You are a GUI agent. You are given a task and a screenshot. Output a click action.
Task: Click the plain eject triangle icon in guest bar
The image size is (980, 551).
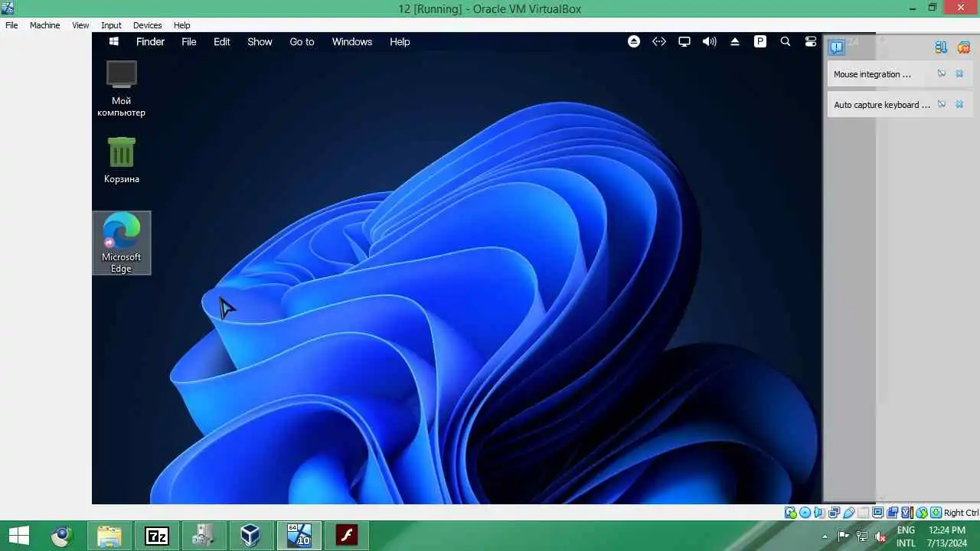[735, 41]
